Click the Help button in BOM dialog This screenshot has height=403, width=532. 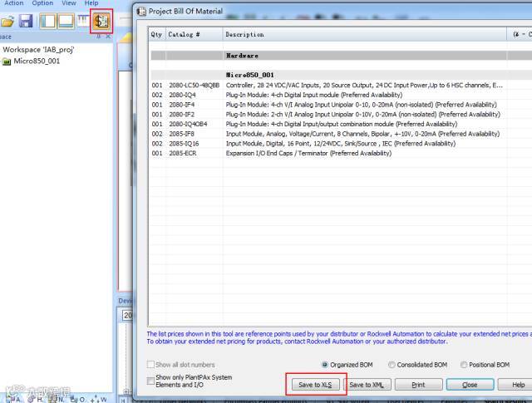(x=515, y=385)
